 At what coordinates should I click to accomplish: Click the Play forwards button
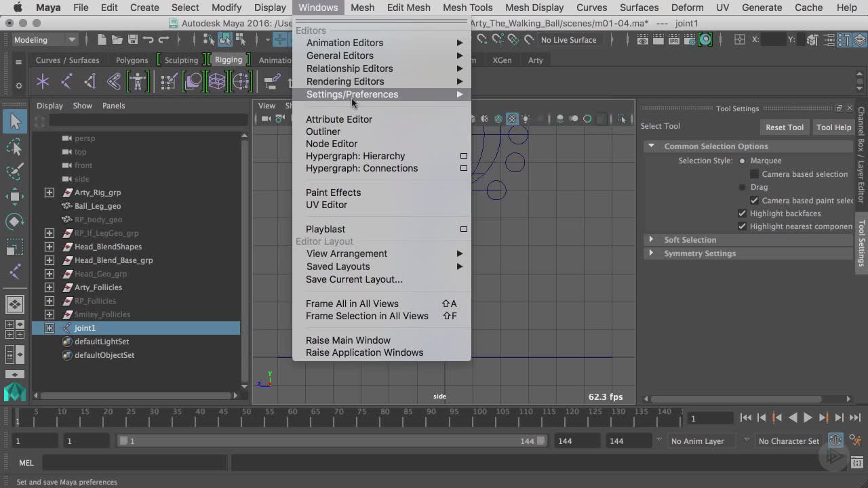(x=808, y=418)
